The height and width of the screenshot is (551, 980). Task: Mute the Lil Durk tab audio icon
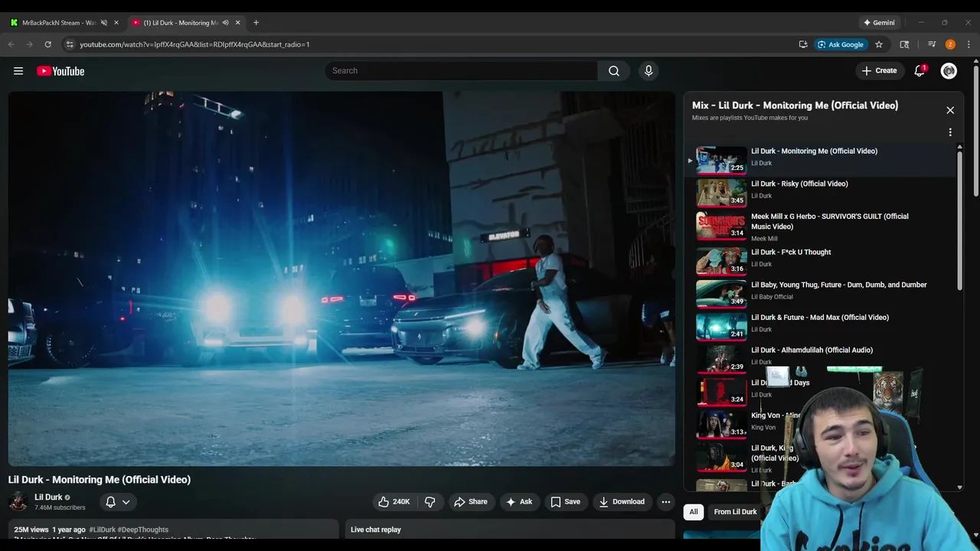coord(225,22)
